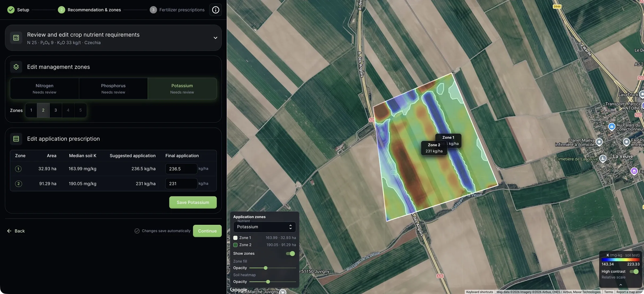Screen dimensions: 644x294
Task: Click Relative scale text in legend
Action: click(613, 277)
